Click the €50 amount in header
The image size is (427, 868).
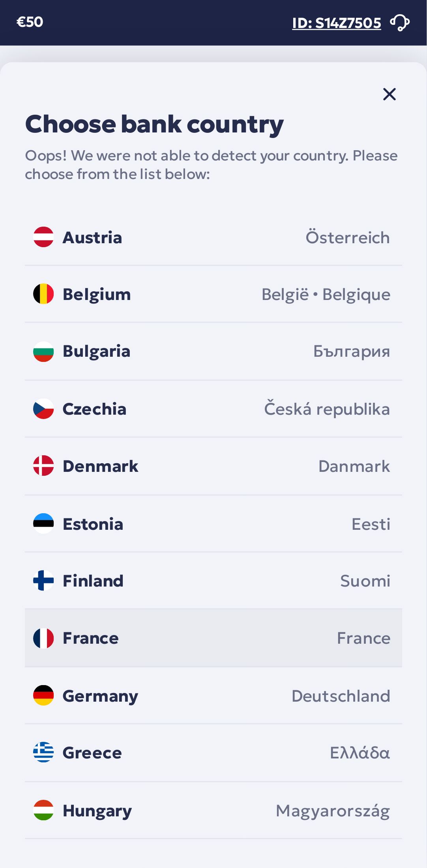click(30, 22)
